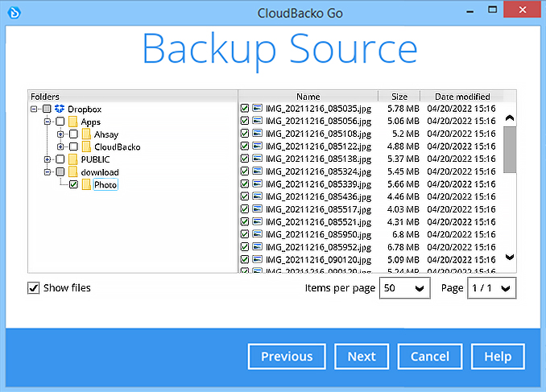
Task: Uncheck the Photo folder checkbox
Action: tap(73, 184)
